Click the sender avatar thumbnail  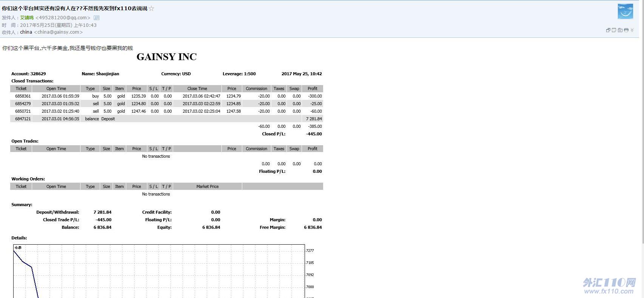pos(625,11)
